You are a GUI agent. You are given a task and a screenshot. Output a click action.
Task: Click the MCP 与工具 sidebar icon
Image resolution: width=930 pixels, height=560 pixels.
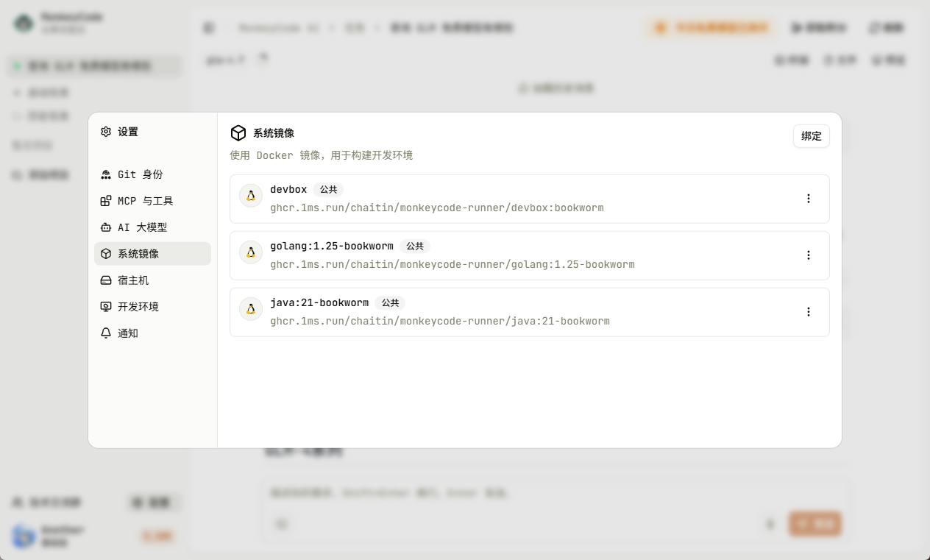click(x=106, y=200)
